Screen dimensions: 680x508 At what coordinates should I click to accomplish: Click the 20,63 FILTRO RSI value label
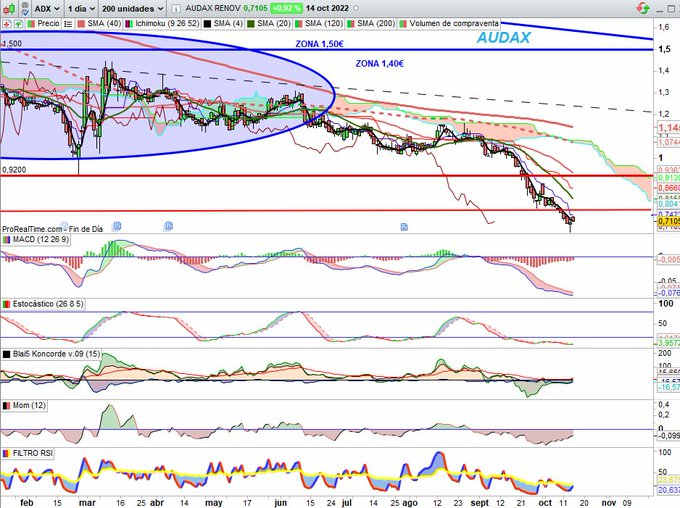click(x=669, y=490)
